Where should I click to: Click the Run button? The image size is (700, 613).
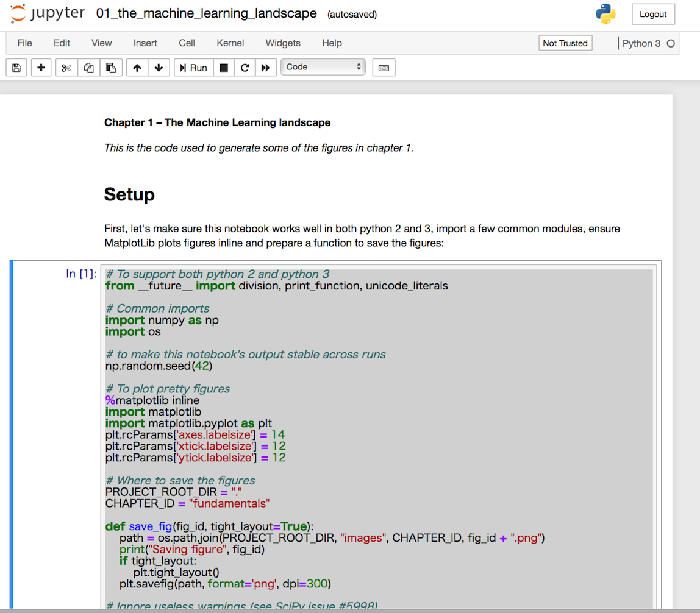tap(193, 68)
